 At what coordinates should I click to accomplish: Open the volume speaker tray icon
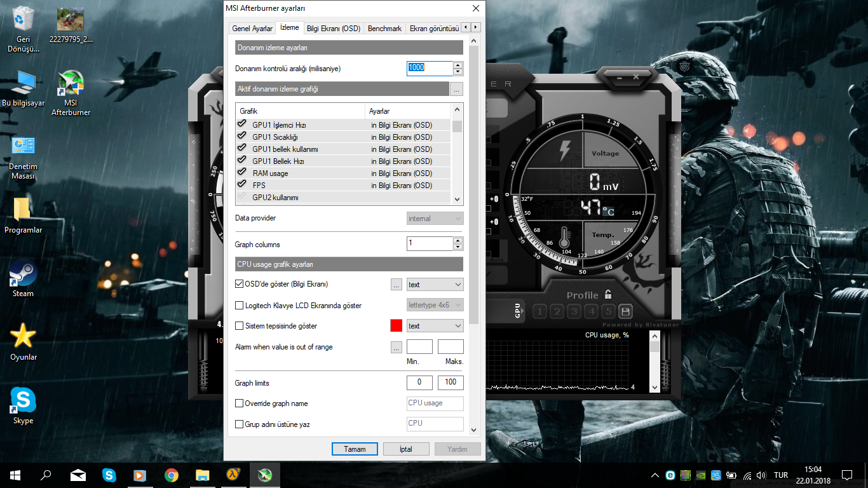(x=761, y=475)
